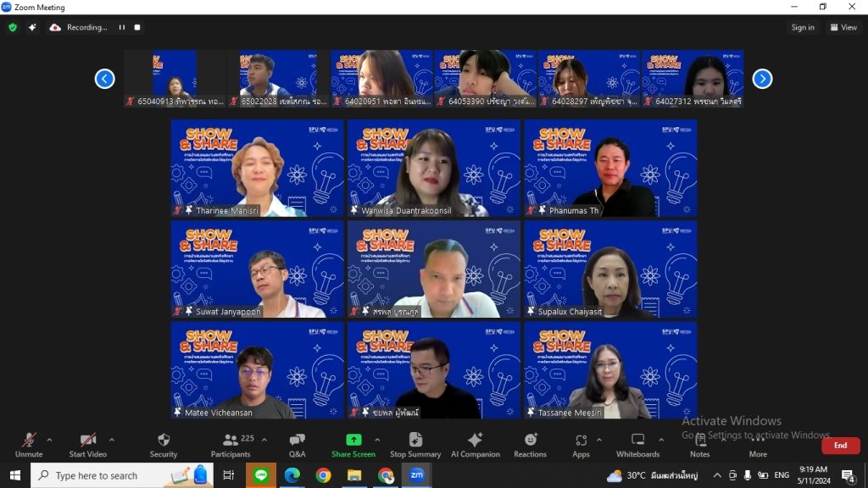Unmute the microphone
This screenshot has height=488, width=868.
tap(29, 446)
